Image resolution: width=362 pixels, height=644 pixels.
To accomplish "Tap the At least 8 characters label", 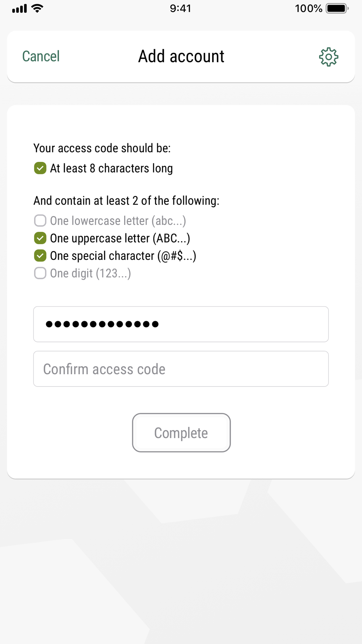I will pyautogui.click(x=111, y=168).
